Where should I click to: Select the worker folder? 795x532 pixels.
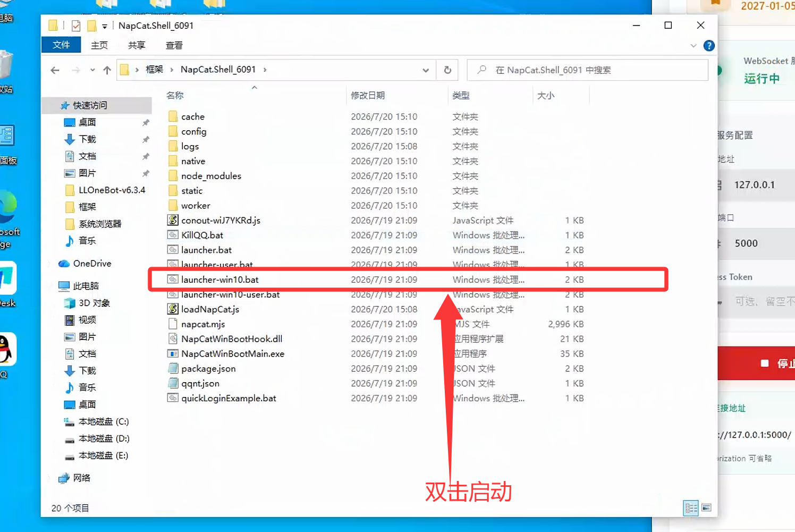point(196,206)
